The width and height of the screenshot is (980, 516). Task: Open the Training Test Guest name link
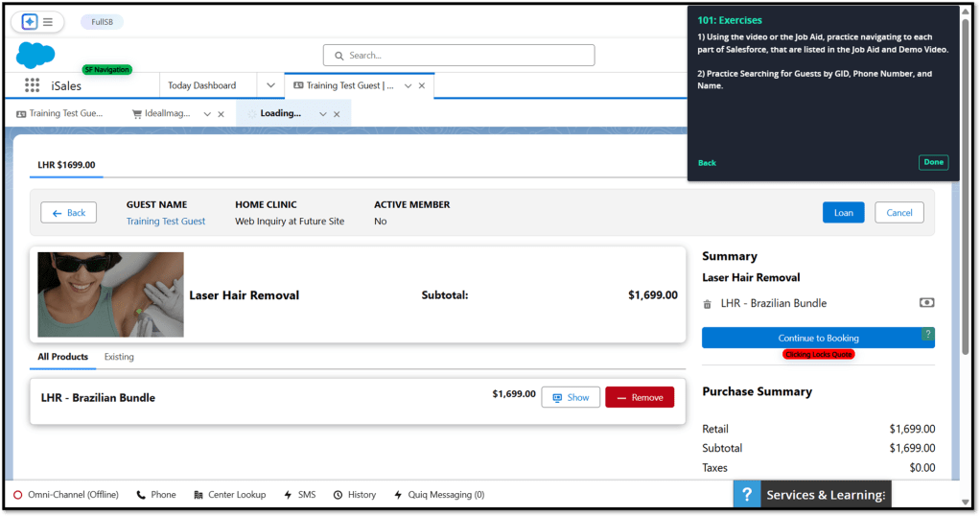click(x=166, y=222)
